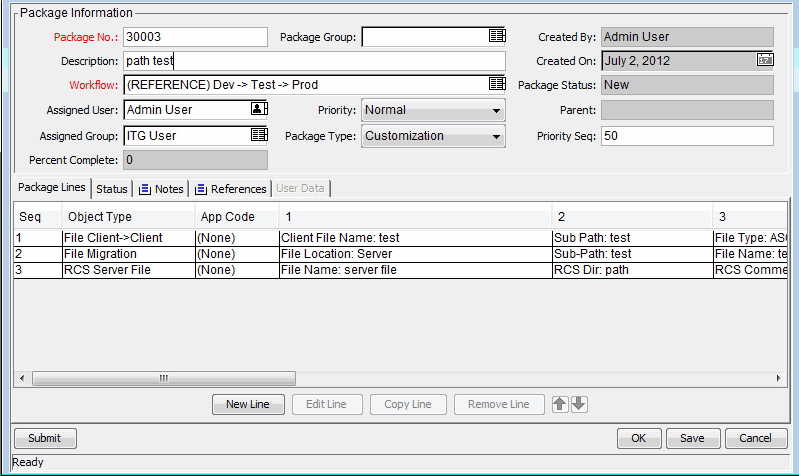Click the Save button
This screenshot has width=799, height=476.
click(x=692, y=438)
